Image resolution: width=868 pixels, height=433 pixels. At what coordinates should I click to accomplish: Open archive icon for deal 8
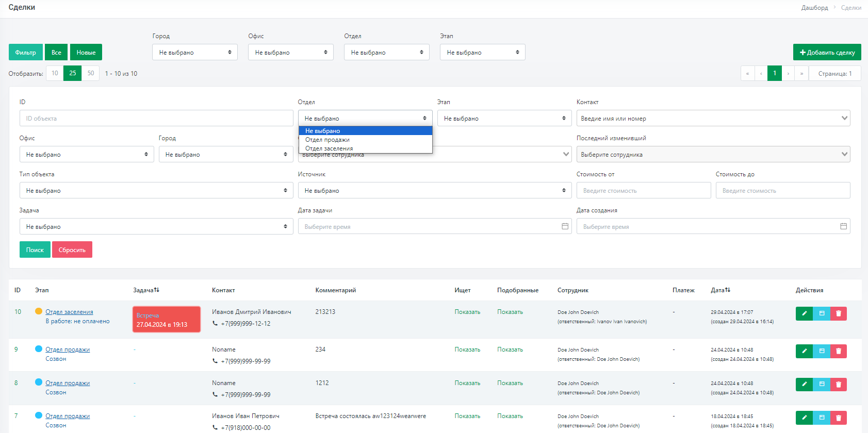pos(822,385)
